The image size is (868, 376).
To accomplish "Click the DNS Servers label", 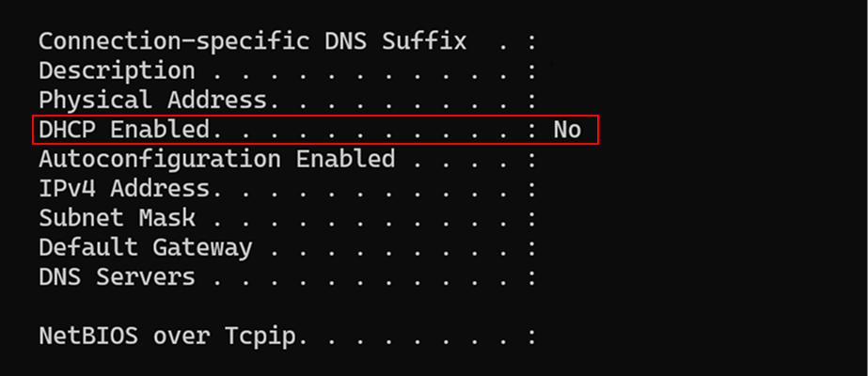I will click(x=117, y=277).
